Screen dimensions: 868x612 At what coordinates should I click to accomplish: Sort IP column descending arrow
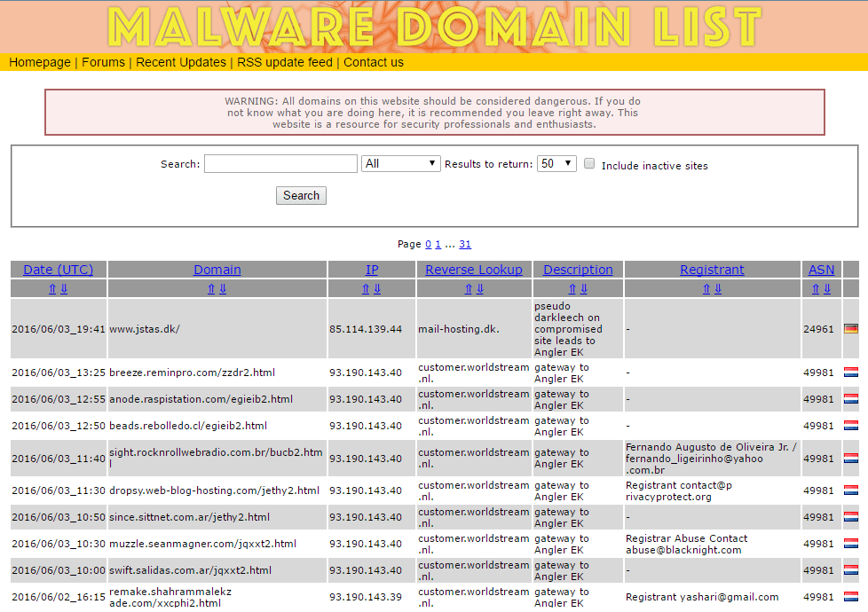point(377,289)
